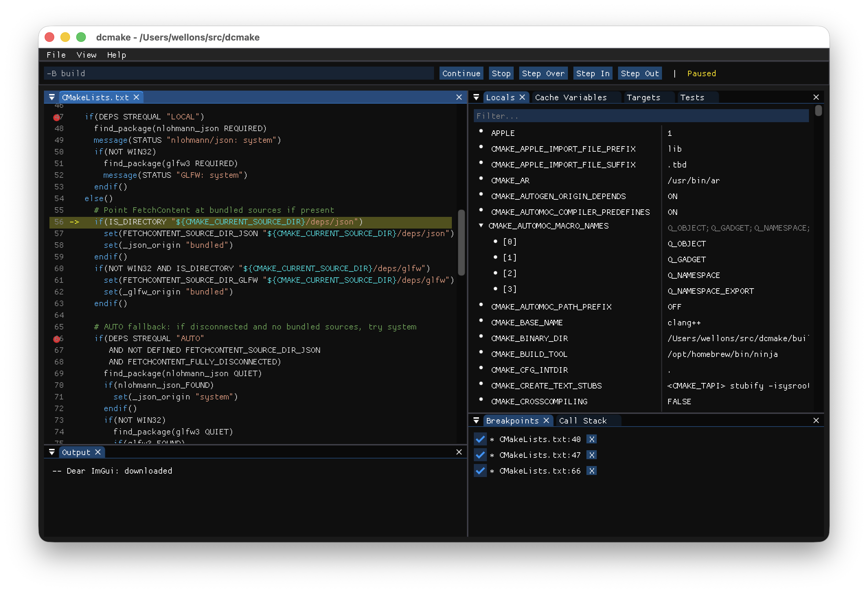Screen dimensions: 868x593
Task: Click the Continue button
Action: point(461,73)
